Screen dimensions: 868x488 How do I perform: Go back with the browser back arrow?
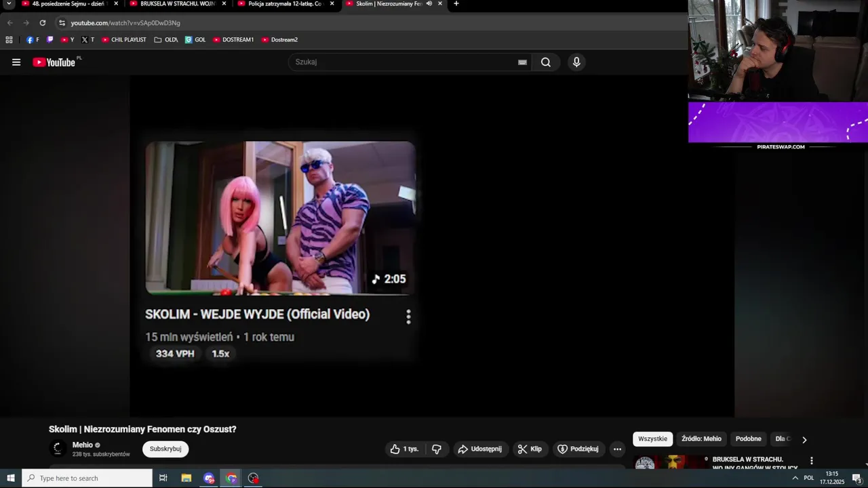(x=9, y=22)
